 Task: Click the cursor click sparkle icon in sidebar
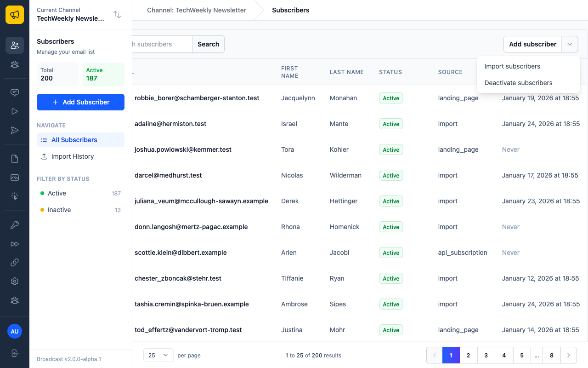coord(15,197)
